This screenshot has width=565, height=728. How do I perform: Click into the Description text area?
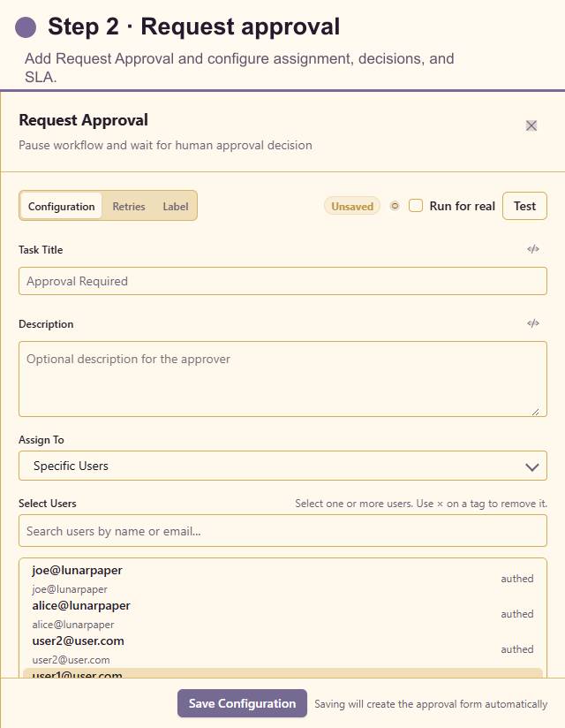(x=283, y=379)
